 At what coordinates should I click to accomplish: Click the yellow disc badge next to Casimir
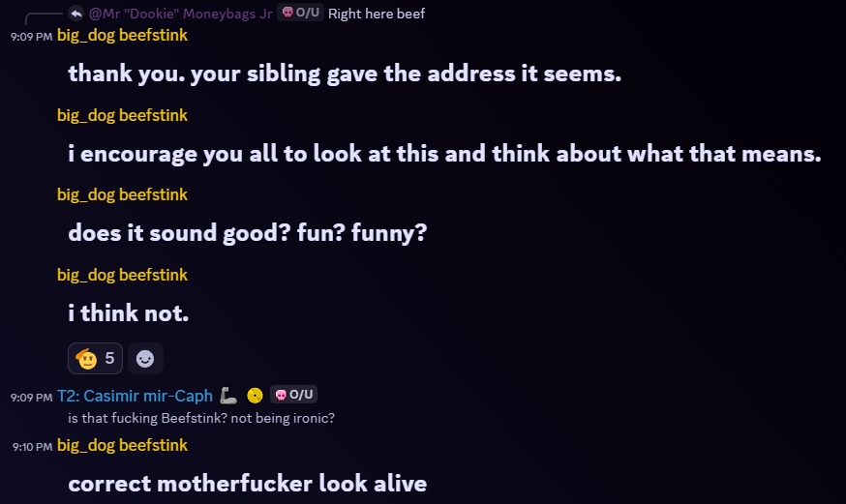[x=255, y=395]
